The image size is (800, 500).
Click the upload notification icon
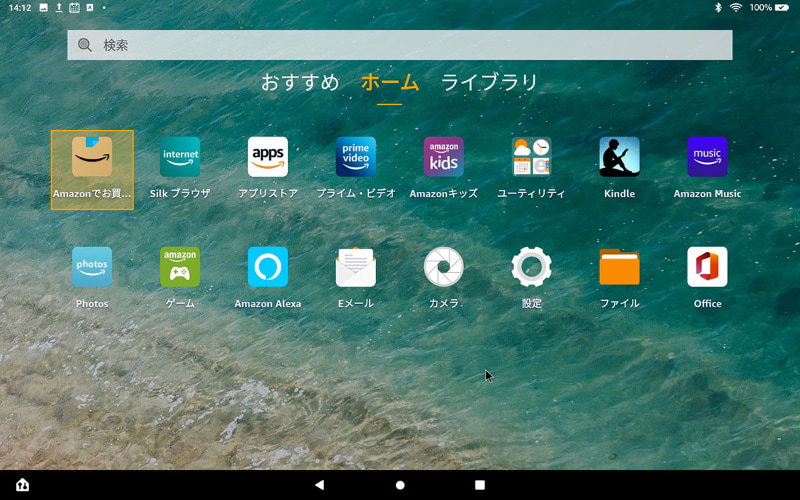click(59, 7)
